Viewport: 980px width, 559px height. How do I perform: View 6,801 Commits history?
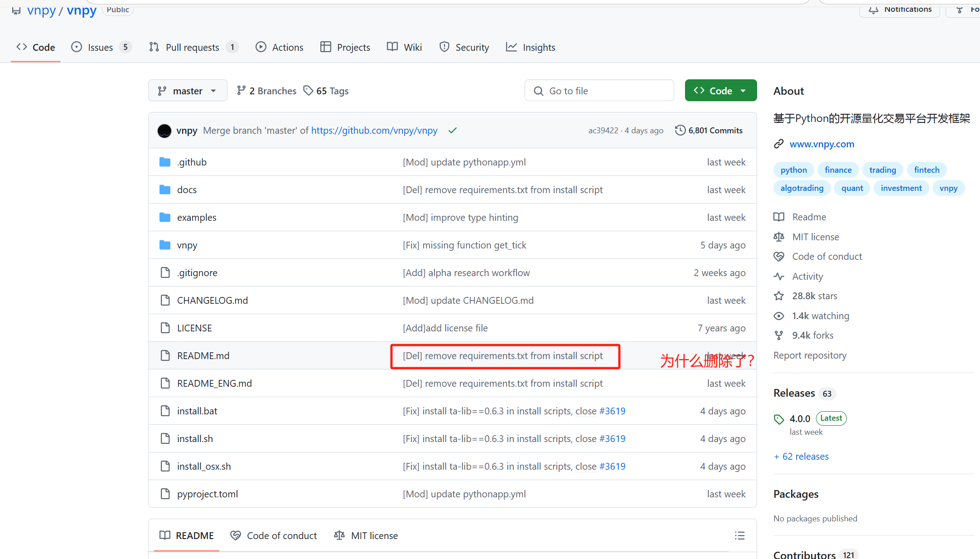click(x=709, y=131)
